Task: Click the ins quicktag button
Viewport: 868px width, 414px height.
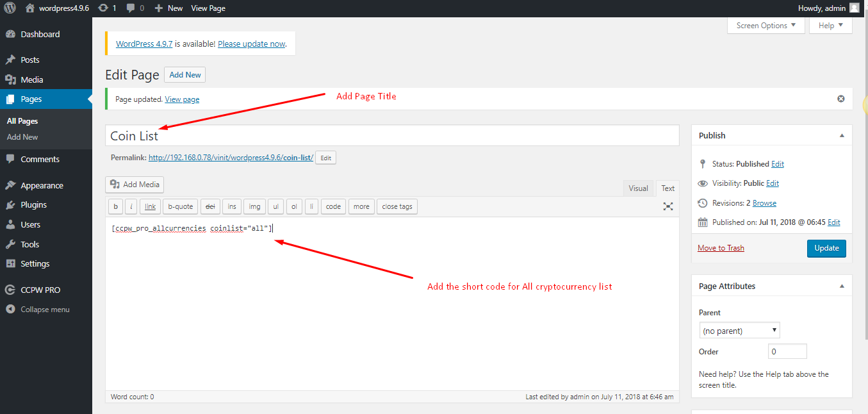Action: click(x=232, y=206)
